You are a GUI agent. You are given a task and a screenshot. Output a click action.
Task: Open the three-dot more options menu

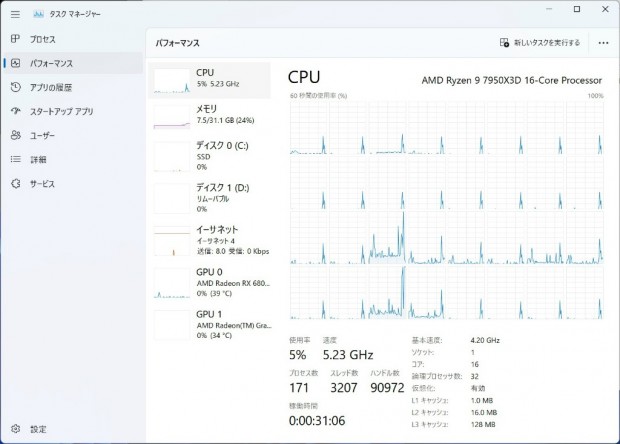point(603,43)
